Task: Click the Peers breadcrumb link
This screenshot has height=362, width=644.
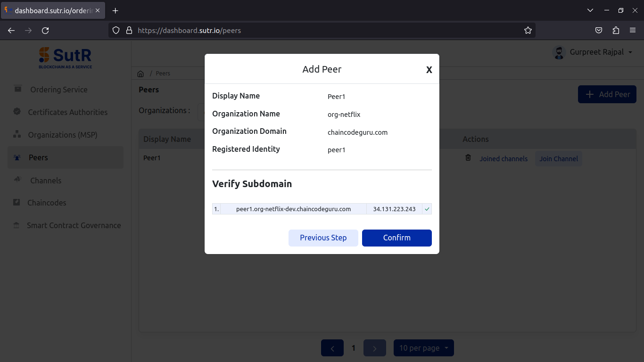Action: (163, 74)
